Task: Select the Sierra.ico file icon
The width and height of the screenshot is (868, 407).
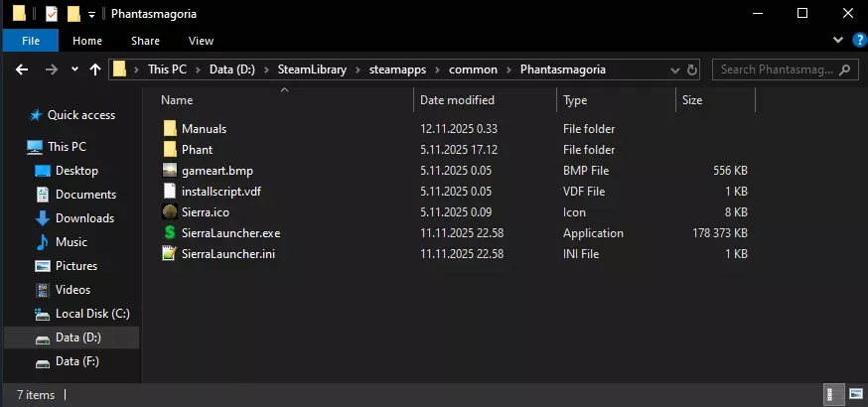Action: point(170,212)
